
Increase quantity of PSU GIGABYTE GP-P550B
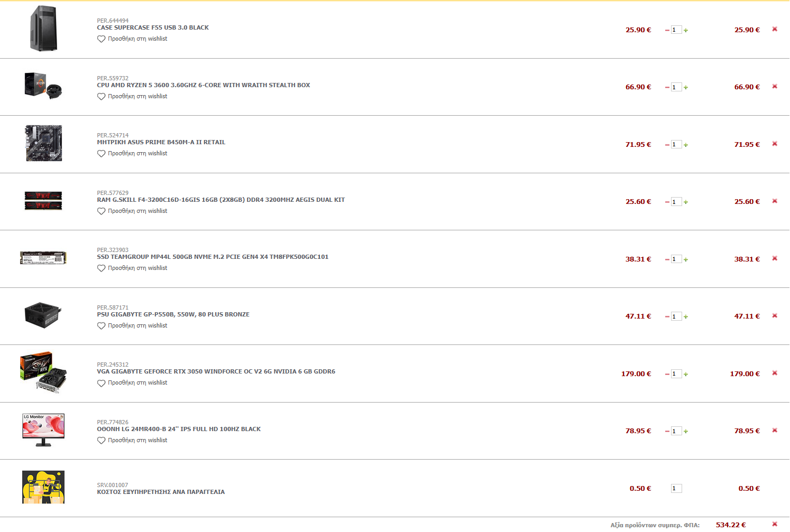pos(686,316)
